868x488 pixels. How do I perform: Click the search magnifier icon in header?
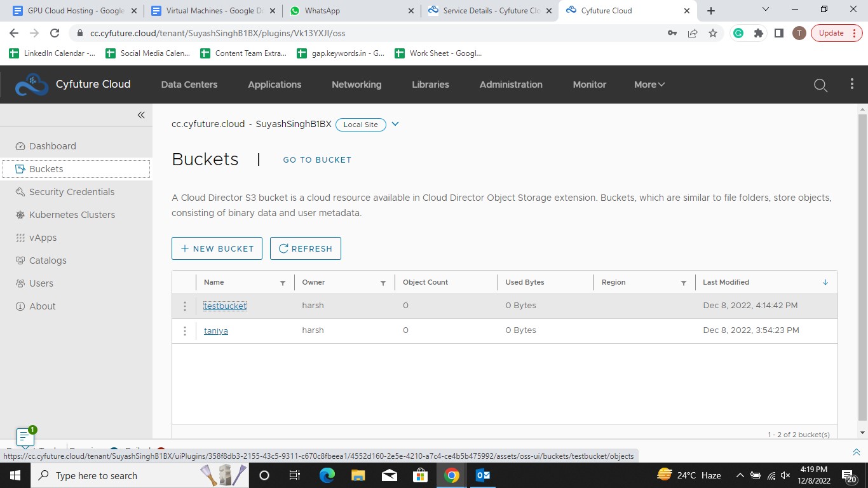820,85
